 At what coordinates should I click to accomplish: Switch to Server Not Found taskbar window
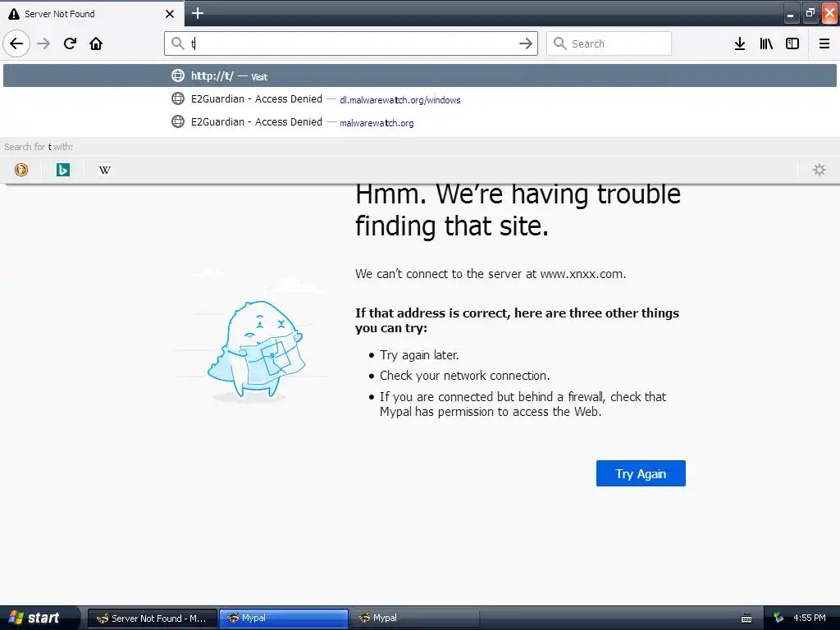pos(152,619)
